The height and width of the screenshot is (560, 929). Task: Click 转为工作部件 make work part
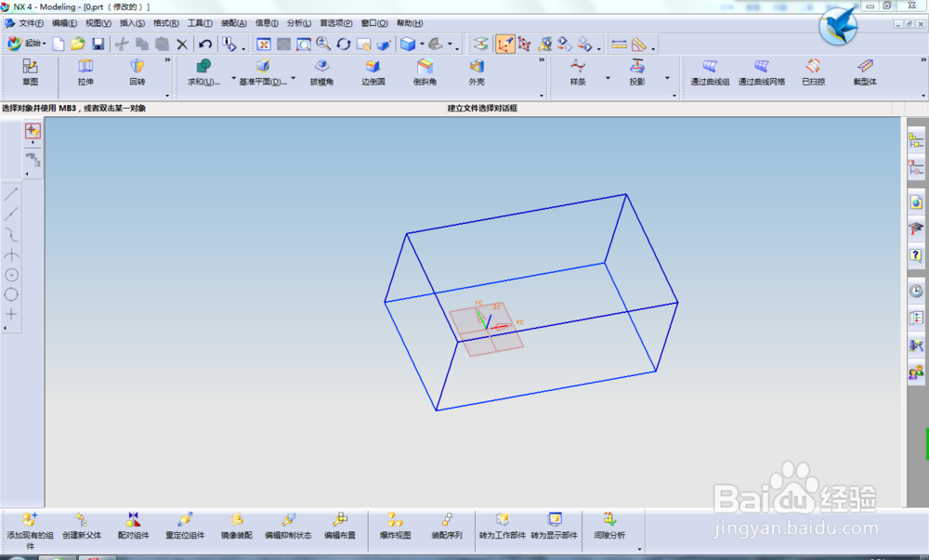click(x=503, y=527)
